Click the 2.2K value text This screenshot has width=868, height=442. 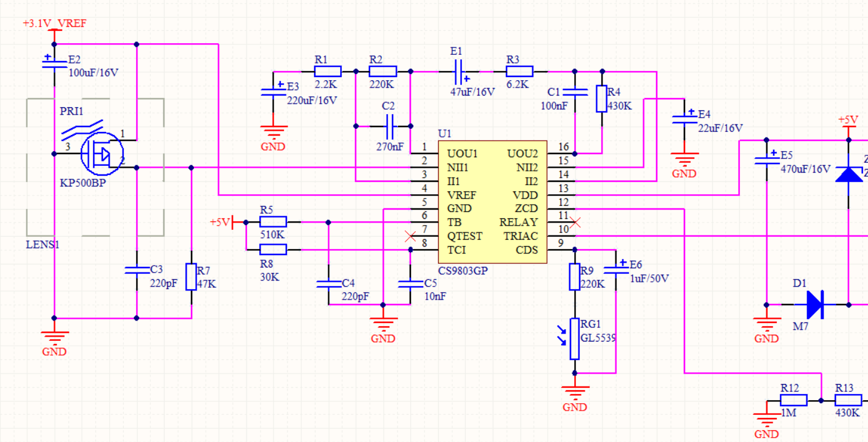pyautogui.click(x=326, y=85)
